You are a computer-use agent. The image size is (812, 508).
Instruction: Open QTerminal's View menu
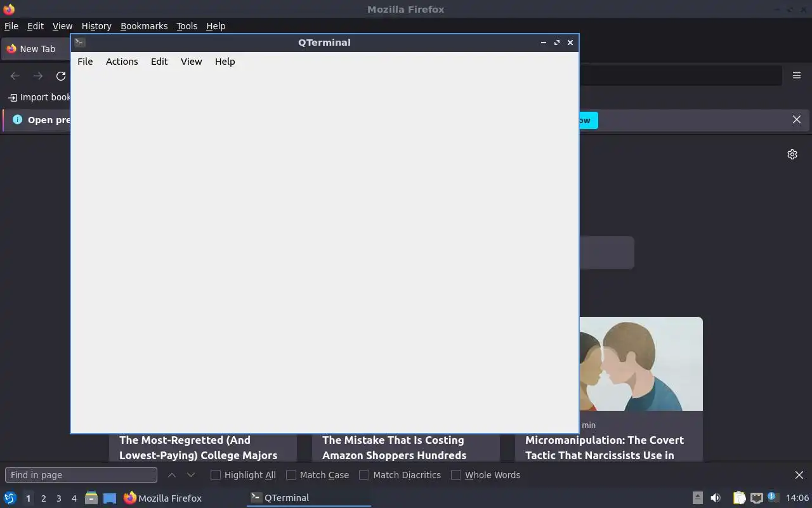(191, 62)
